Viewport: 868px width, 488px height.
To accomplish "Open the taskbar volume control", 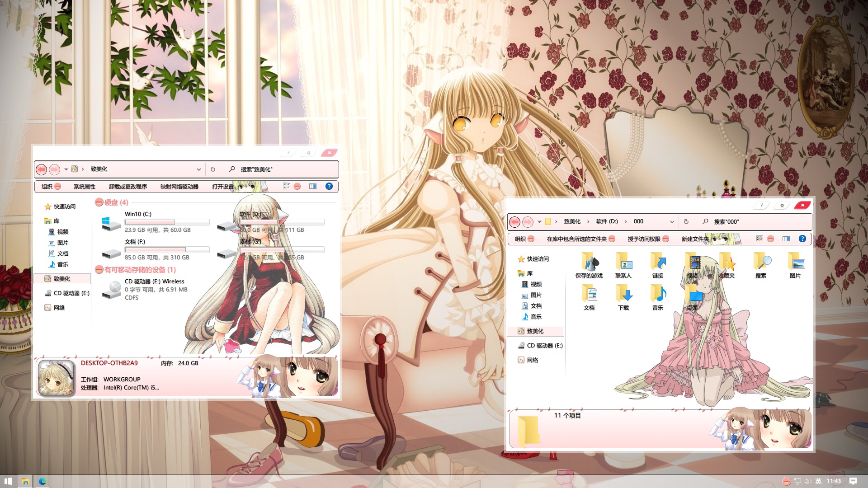I will point(807,481).
